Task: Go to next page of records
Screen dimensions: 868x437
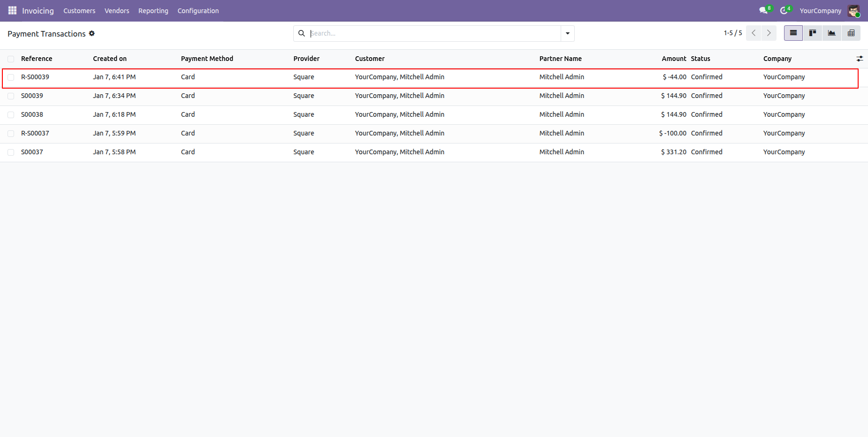Action: pyautogui.click(x=769, y=33)
